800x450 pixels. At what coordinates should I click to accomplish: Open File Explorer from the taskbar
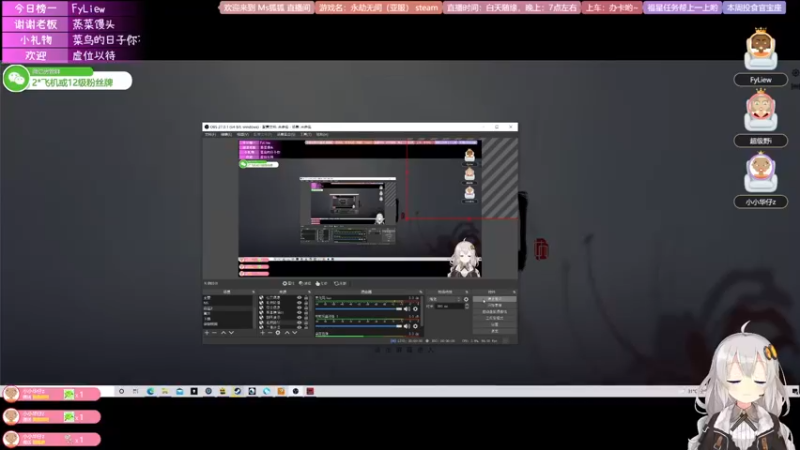pyautogui.click(x=165, y=391)
